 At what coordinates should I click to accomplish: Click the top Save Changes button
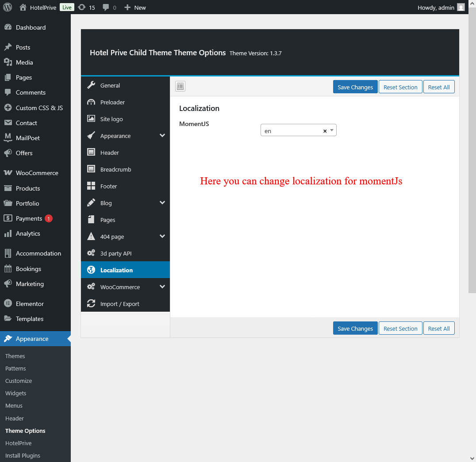(355, 87)
